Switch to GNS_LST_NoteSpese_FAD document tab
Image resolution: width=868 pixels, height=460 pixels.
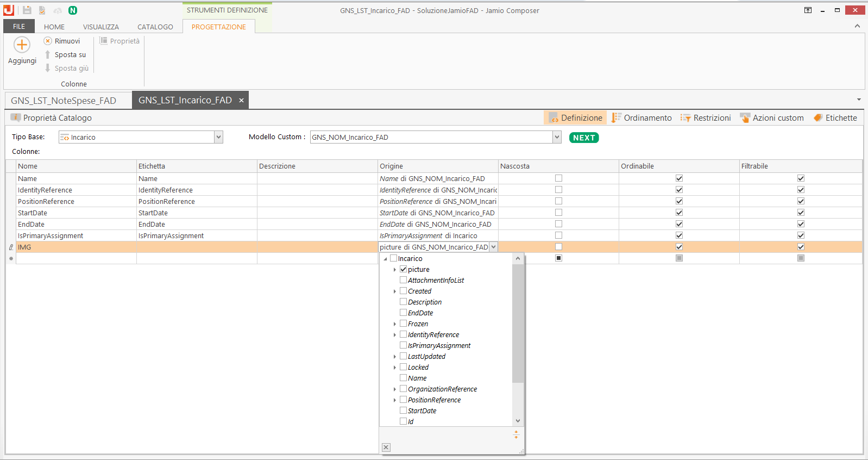pos(64,101)
